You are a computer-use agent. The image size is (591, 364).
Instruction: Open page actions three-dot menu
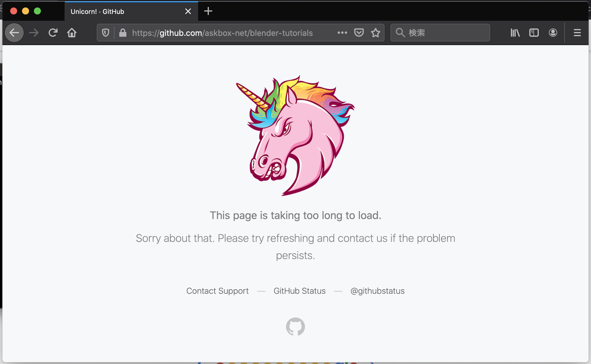click(342, 33)
